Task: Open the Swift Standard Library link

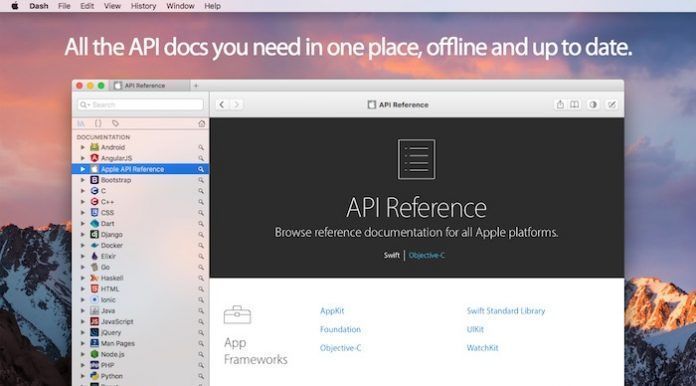Action: (x=506, y=311)
